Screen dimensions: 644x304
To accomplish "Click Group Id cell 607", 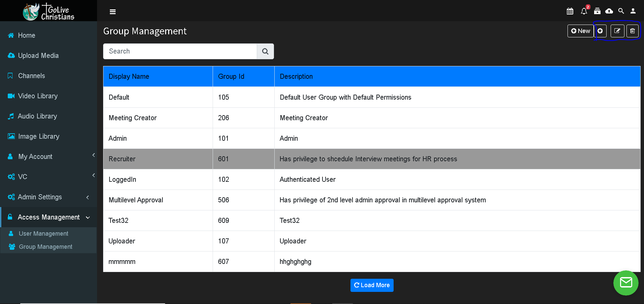I will (x=244, y=262).
